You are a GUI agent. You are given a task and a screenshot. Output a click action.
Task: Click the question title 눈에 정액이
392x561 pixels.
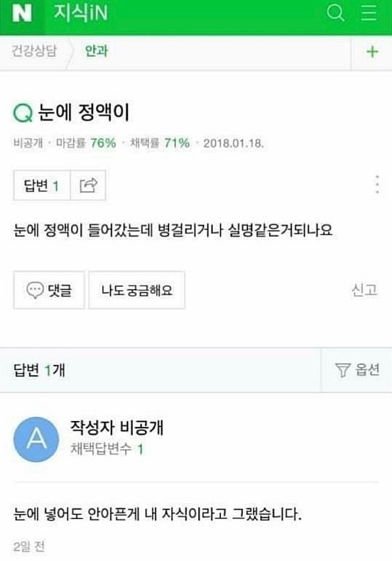pos(83,113)
